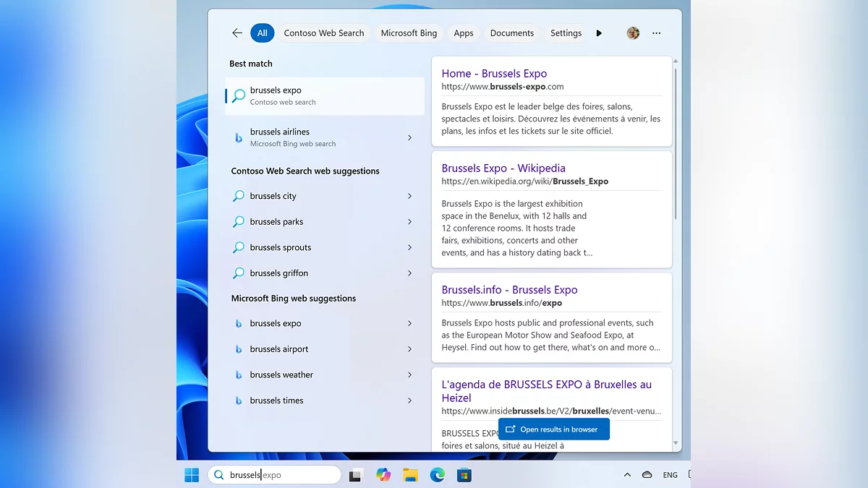868x488 pixels.
Task: Switch to the Documents tab
Action: click(x=511, y=33)
